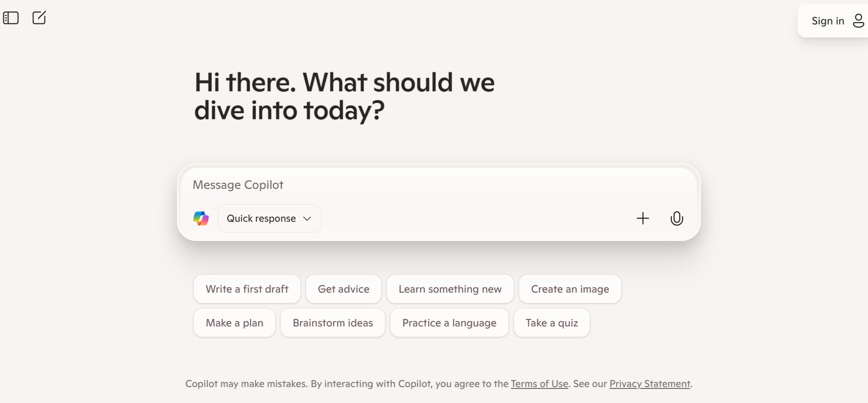
Task: Activate the microphone voice input
Action: (x=676, y=218)
